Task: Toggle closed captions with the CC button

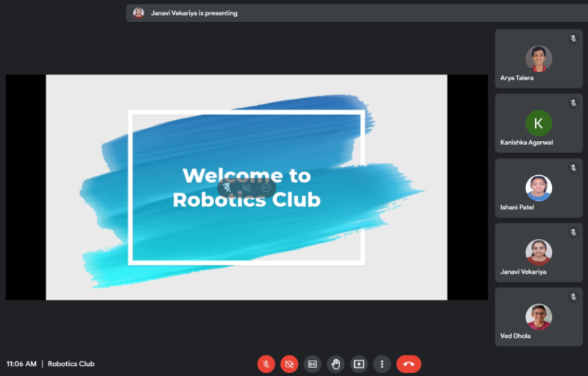Action: 312,364
